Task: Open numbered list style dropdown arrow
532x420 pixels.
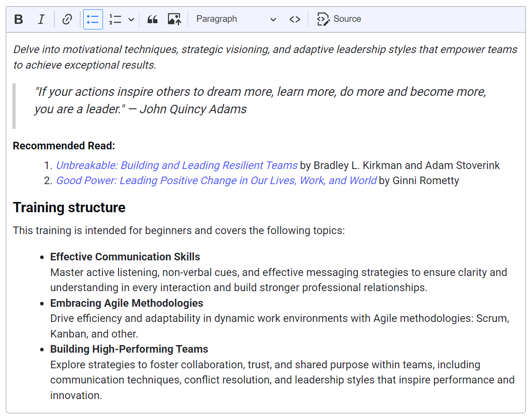Action: pos(131,20)
